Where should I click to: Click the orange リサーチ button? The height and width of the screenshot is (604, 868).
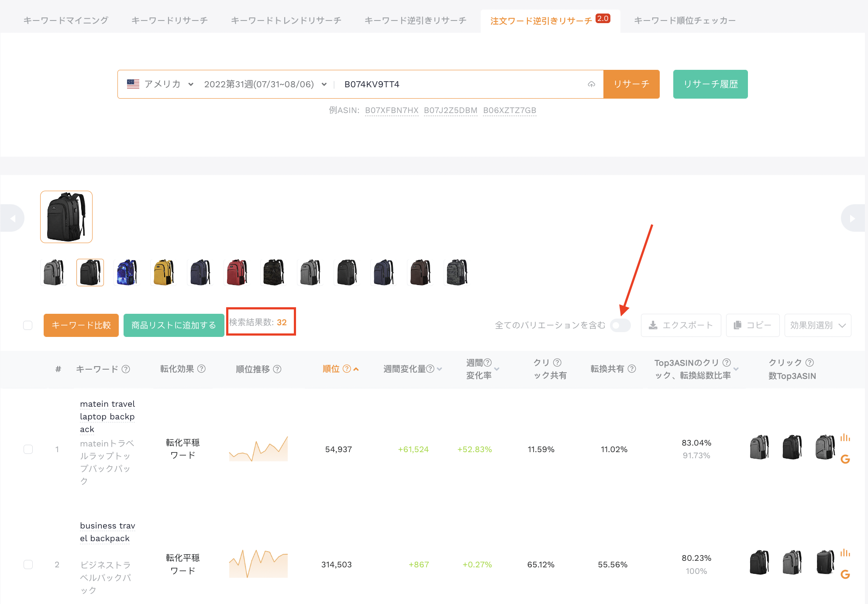pyautogui.click(x=631, y=84)
